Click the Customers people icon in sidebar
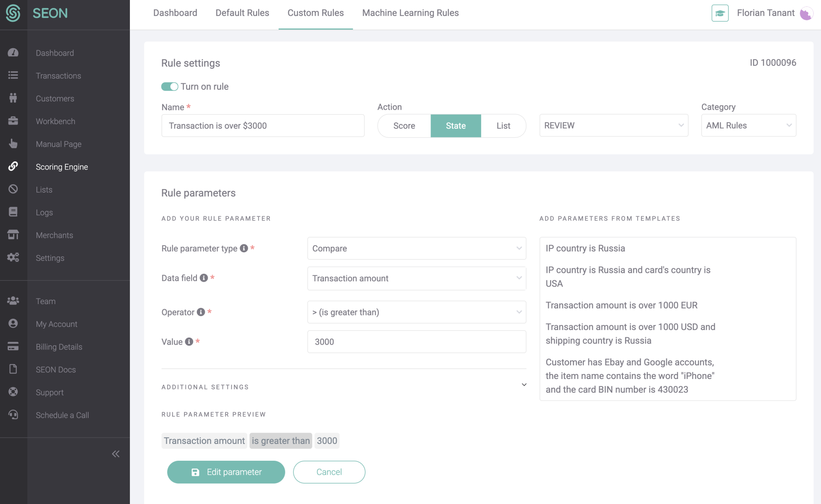Viewport: 821px width, 504px height. point(13,98)
